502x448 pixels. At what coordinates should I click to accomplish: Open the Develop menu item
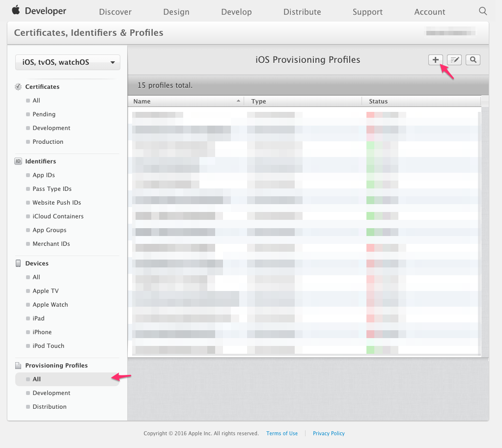click(236, 11)
